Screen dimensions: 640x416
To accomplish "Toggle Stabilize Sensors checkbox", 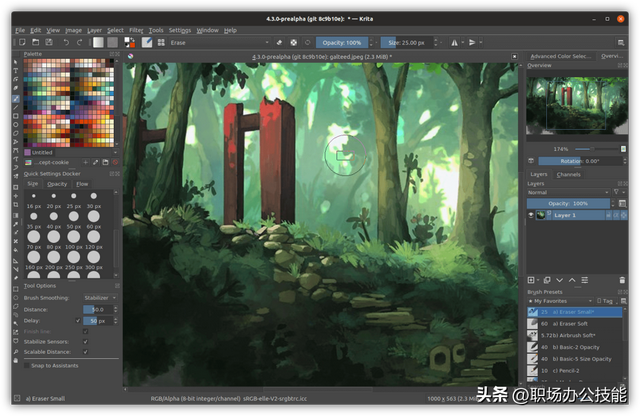I will click(x=85, y=341).
